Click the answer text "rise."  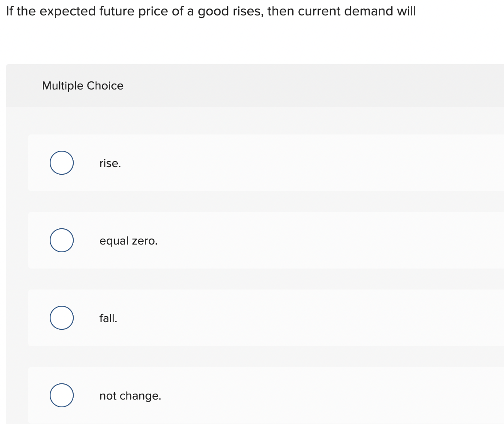[110, 163]
